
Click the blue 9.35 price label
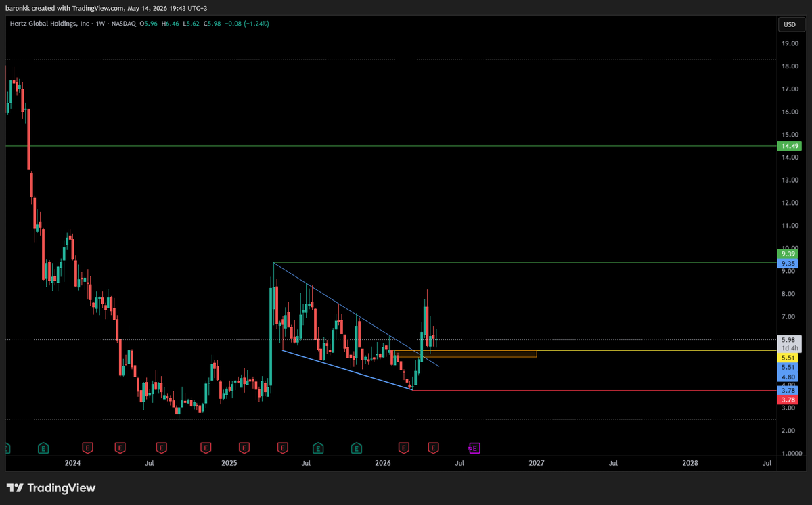(x=789, y=264)
